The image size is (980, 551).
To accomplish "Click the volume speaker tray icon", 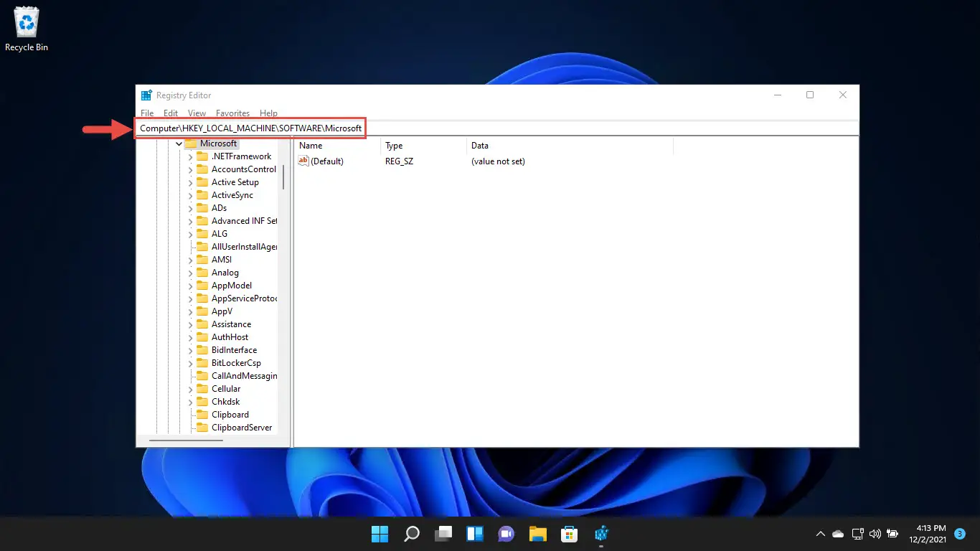I will (875, 534).
